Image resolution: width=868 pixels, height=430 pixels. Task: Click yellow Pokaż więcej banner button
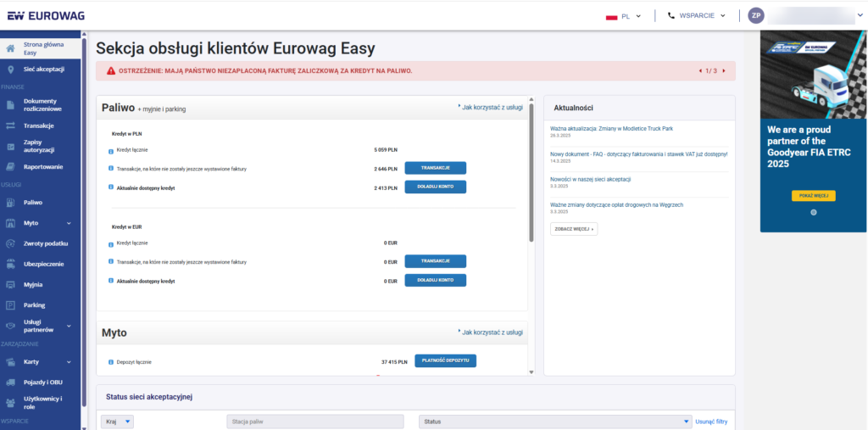[x=813, y=196]
